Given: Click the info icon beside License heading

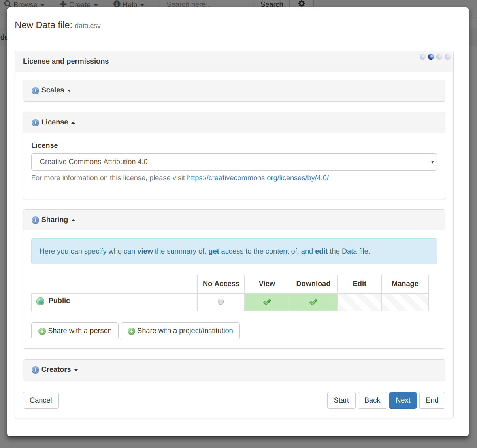Looking at the screenshot, I should click(35, 122).
